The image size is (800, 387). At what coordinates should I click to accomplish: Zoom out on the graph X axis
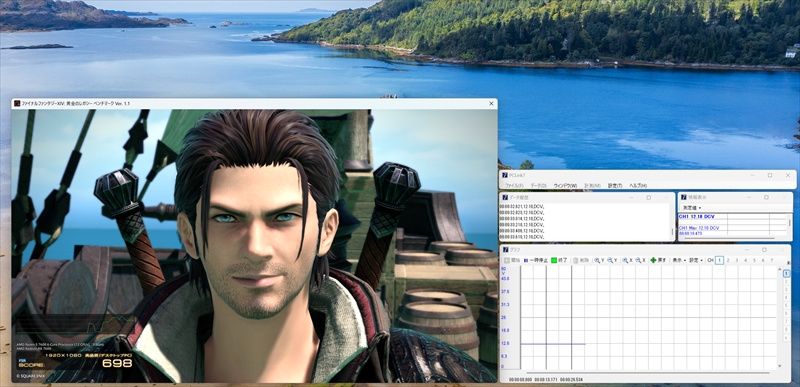[640, 260]
